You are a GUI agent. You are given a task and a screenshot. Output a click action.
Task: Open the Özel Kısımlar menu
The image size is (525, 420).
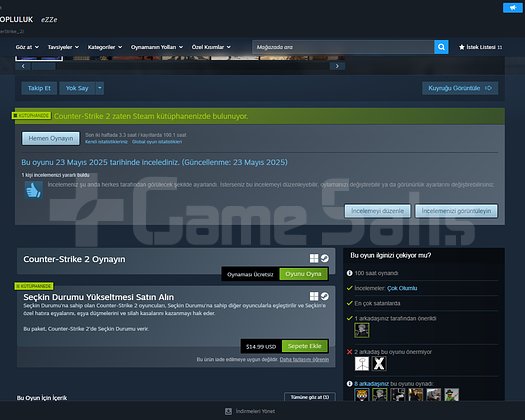tap(211, 47)
